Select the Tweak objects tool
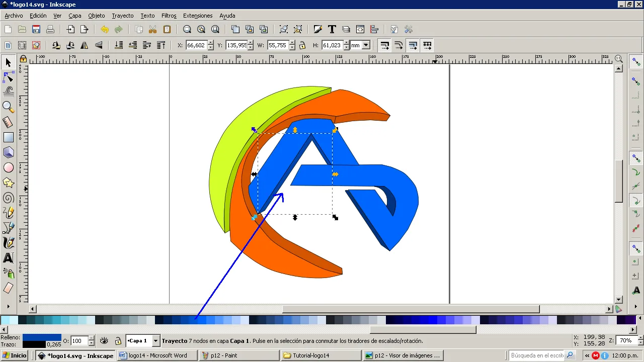The height and width of the screenshot is (362, 644). [8, 92]
